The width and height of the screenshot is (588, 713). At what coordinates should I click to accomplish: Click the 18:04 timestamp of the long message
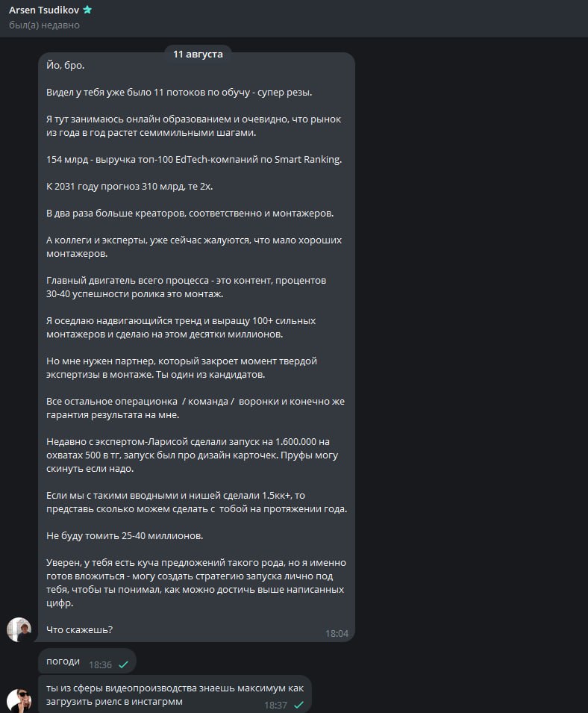pos(337,633)
